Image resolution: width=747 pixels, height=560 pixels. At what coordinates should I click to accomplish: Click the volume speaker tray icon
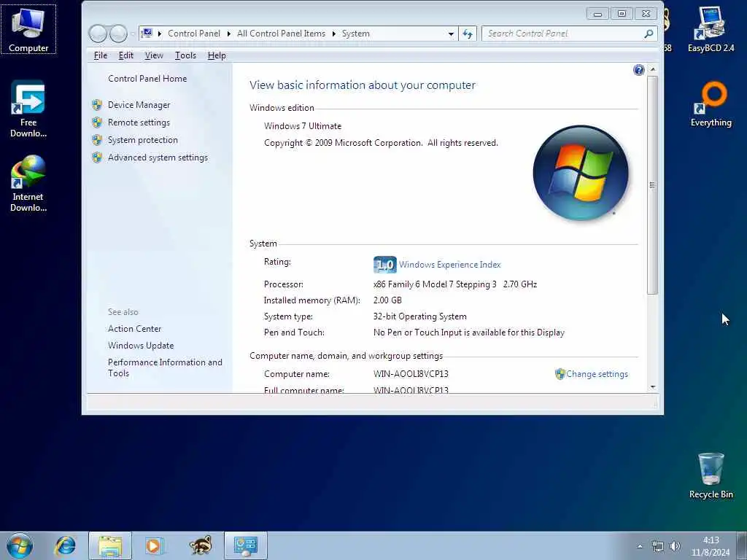coord(675,546)
